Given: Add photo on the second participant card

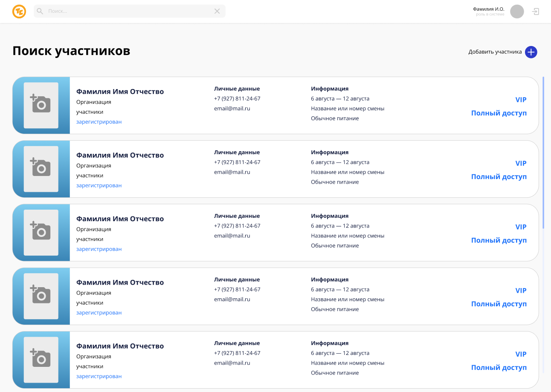Looking at the screenshot, I should tap(41, 168).
